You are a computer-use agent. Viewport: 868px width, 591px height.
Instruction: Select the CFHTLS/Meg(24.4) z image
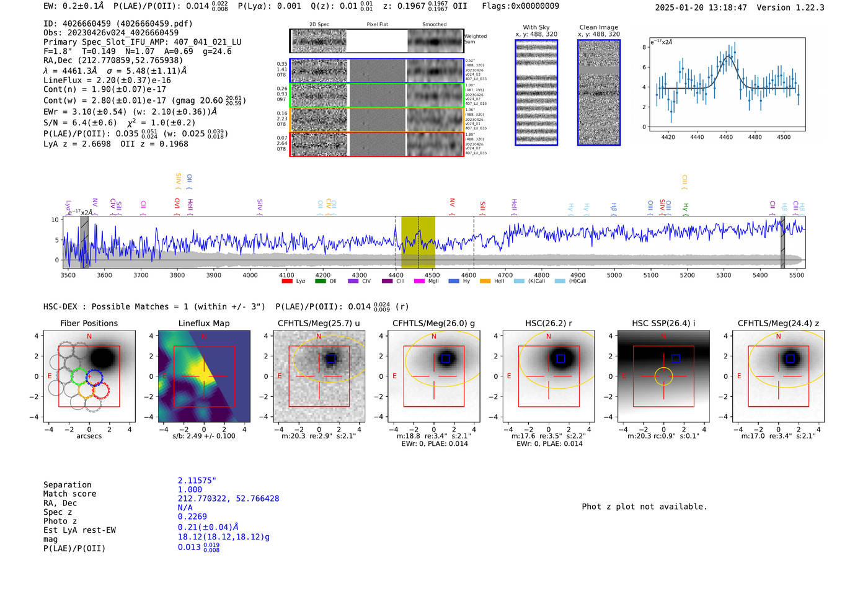click(778, 376)
